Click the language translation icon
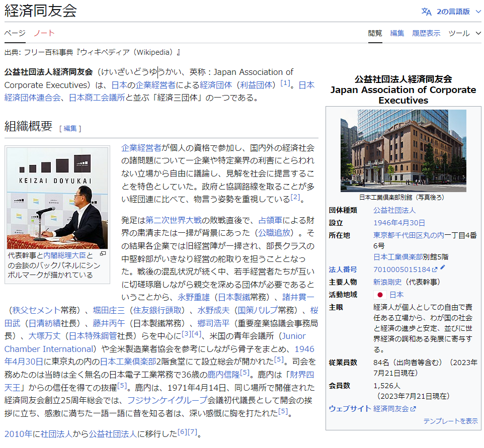Screen dimensions: 484x448 pos(426,12)
